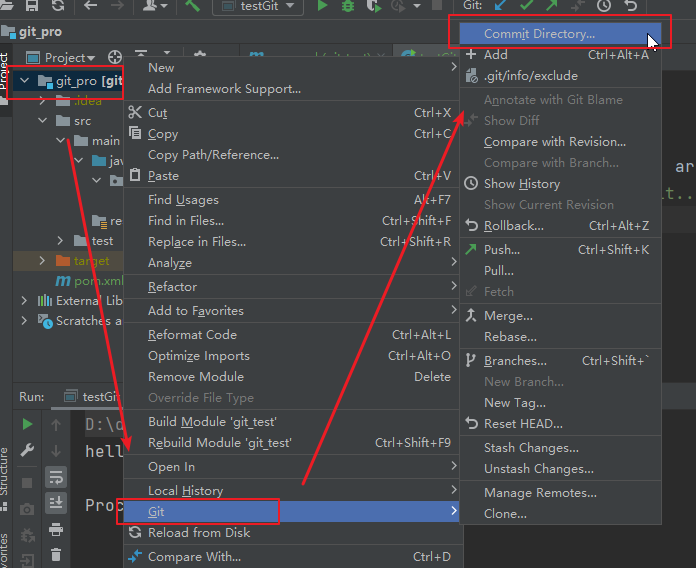Toggle Soft-Wrap icon in Run panel
Image resolution: width=696 pixels, height=568 pixels.
[56, 477]
